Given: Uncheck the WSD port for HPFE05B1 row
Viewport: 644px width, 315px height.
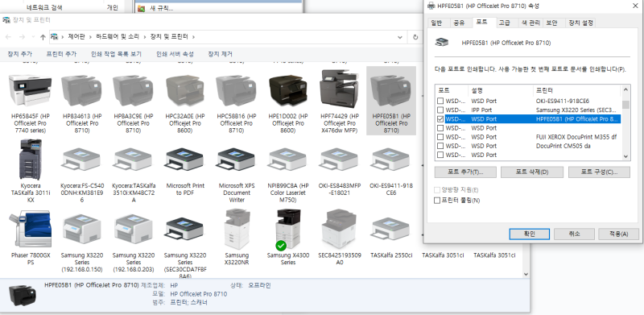Looking at the screenshot, I should coord(440,119).
